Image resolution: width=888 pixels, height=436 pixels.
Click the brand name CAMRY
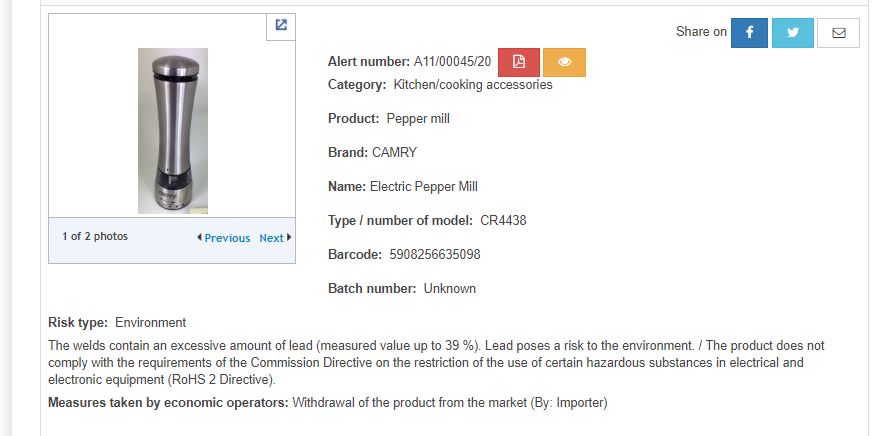pos(394,153)
